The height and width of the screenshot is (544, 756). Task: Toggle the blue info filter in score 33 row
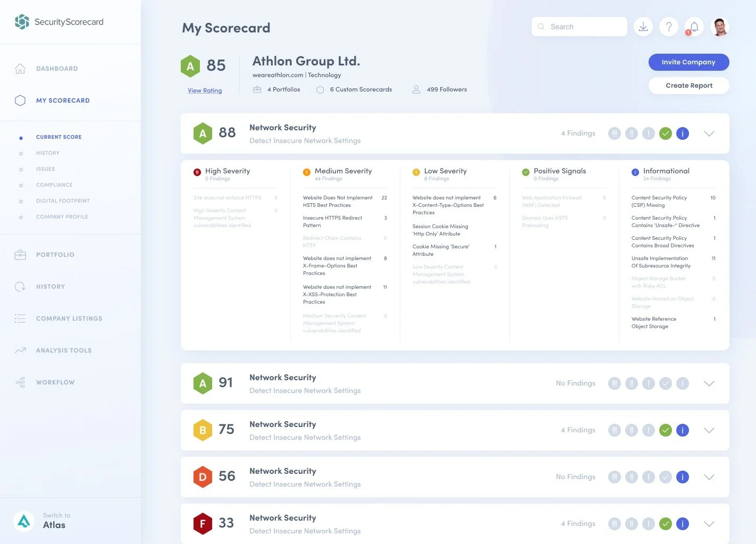(x=683, y=524)
